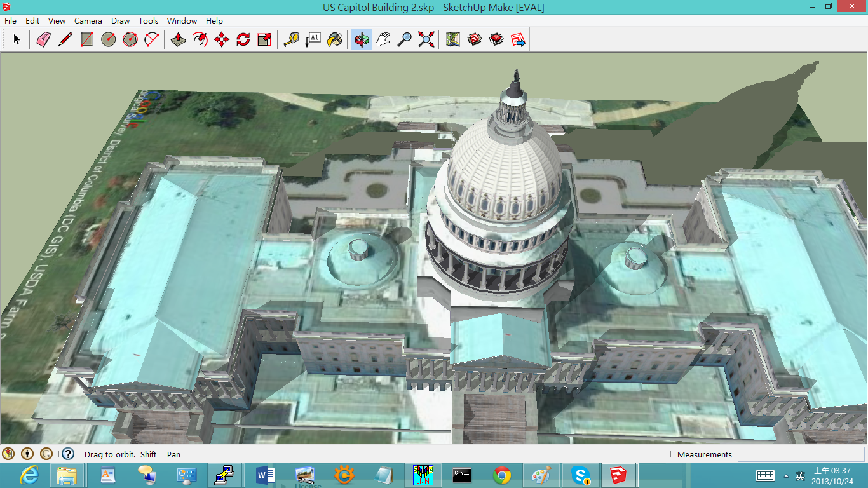
Task: Select the Text label tool
Action: tap(313, 39)
